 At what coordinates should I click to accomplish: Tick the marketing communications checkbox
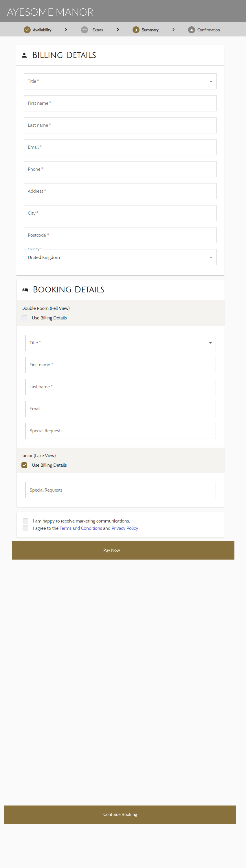click(x=25, y=521)
